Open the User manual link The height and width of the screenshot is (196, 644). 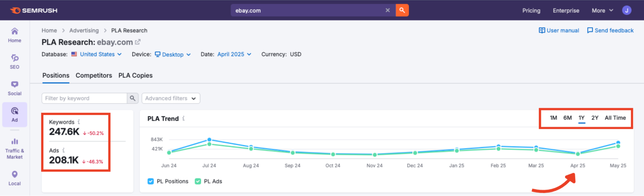click(559, 31)
